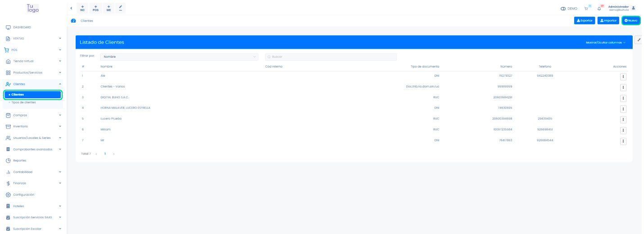Screen dimensions: 644x234
Task: Collapse the sidebar with the back arrow
Action: [71, 8]
